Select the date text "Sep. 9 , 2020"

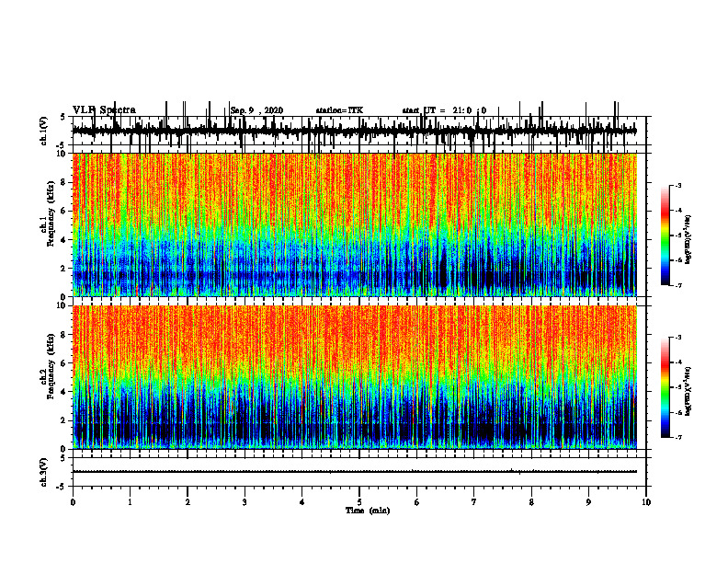(256, 110)
